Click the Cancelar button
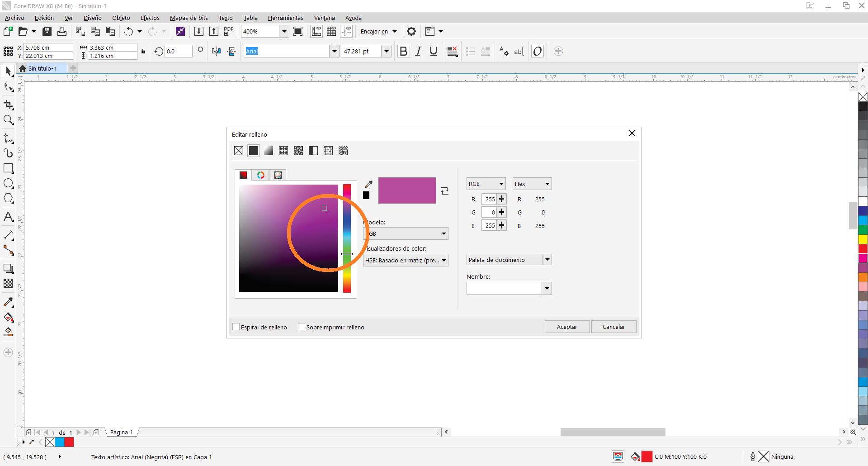This screenshot has width=868, height=466. coord(614,327)
